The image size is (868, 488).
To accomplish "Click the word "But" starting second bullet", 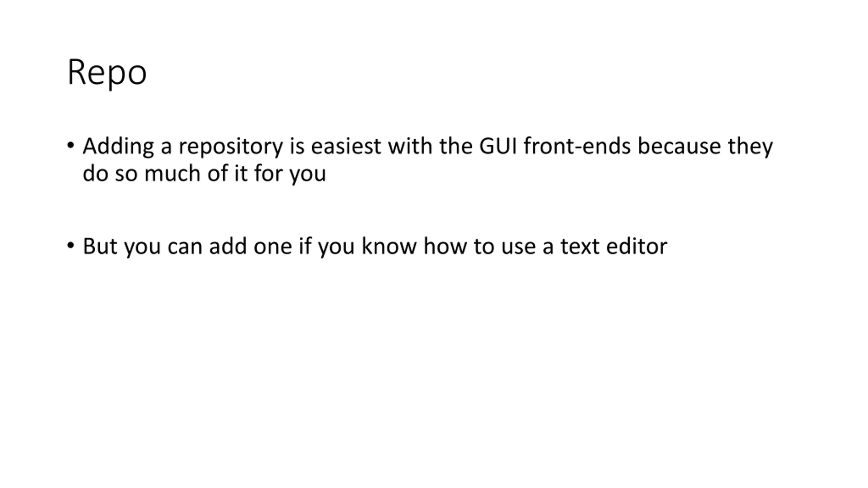I will [x=100, y=246].
